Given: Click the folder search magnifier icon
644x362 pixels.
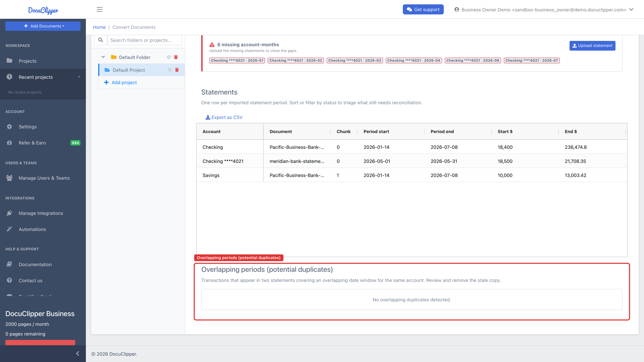Looking at the screenshot, I should click(x=100, y=40).
